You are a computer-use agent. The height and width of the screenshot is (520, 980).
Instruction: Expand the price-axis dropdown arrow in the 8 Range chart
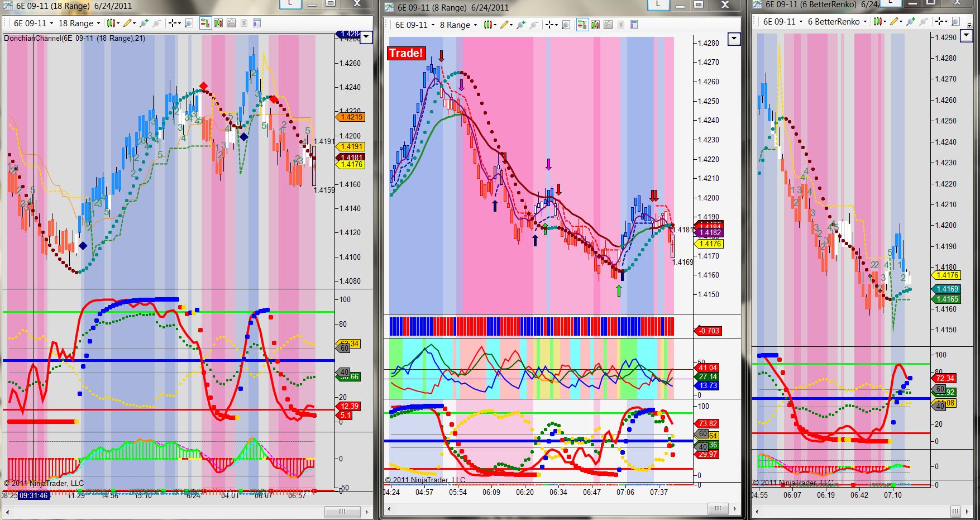(734, 39)
